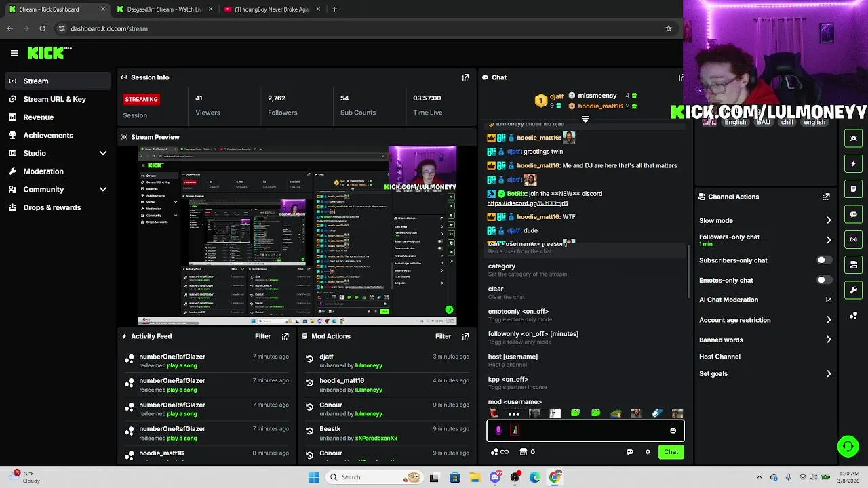
Task: Toggle the channel actions rail icon
Action: [x=854, y=264]
